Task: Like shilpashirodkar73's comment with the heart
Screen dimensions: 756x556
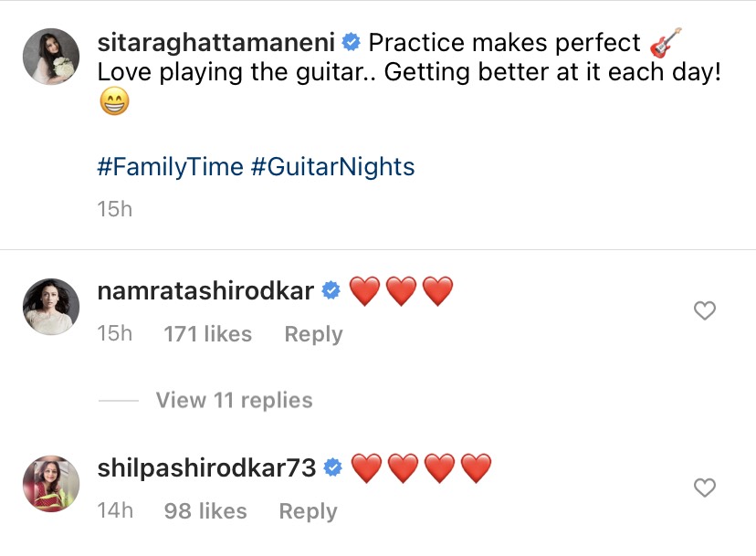Action: click(705, 488)
